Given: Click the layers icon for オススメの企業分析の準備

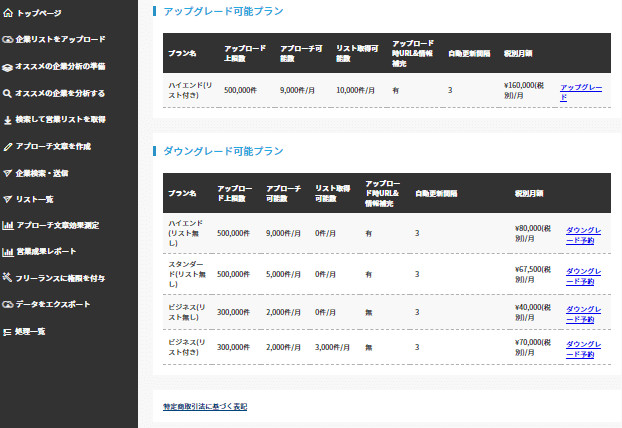Looking at the screenshot, I should coord(7,67).
